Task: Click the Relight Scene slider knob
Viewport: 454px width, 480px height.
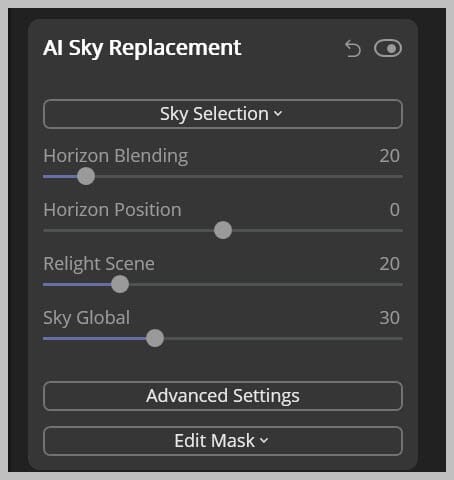Action: (x=120, y=284)
